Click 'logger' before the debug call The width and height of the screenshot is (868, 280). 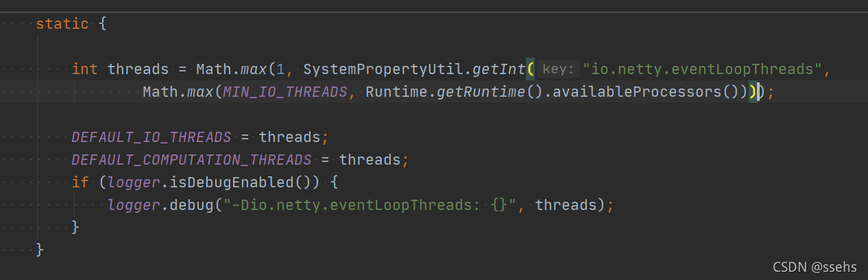click(x=134, y=205)
